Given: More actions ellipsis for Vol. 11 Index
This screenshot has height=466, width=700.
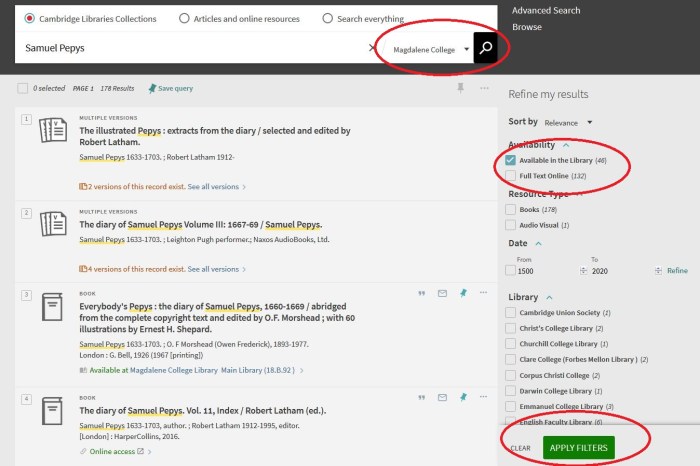Looking at the screenshot, I should [483, 397].
